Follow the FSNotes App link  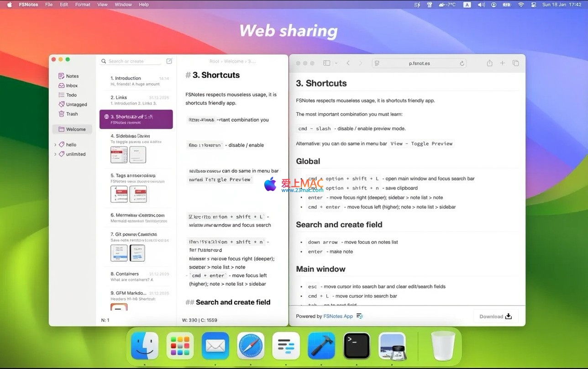pos(338,316)
